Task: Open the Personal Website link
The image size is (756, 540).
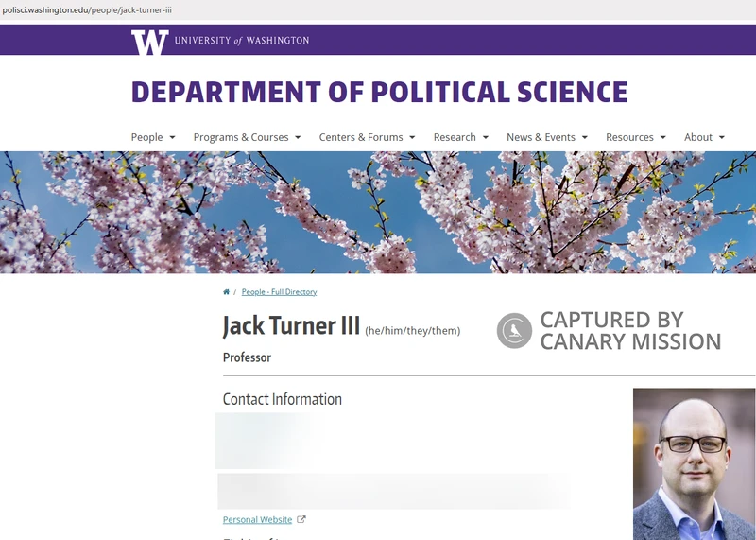Action: click(x=257, y=519)
